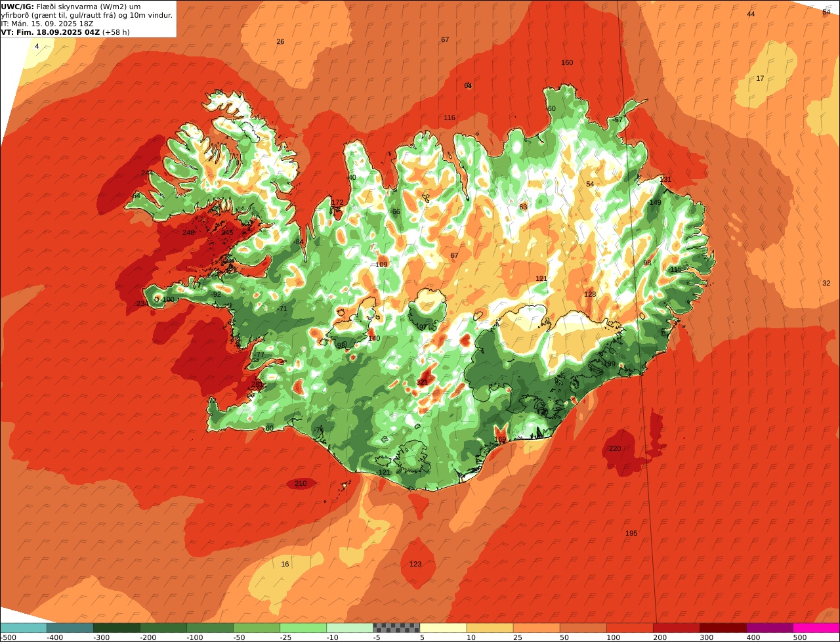Click the '210' value south of Reykjanes
840x642 pixels.
[x=301, y=484]
